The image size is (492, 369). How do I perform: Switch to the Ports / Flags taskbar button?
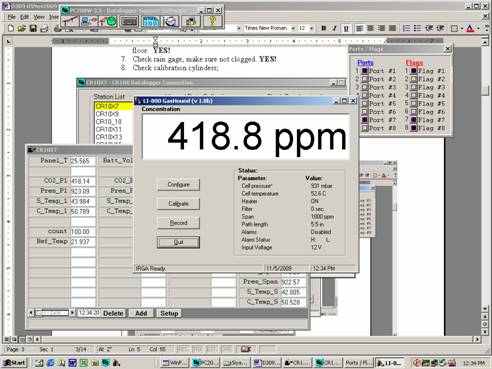click(x=359, y=363)
